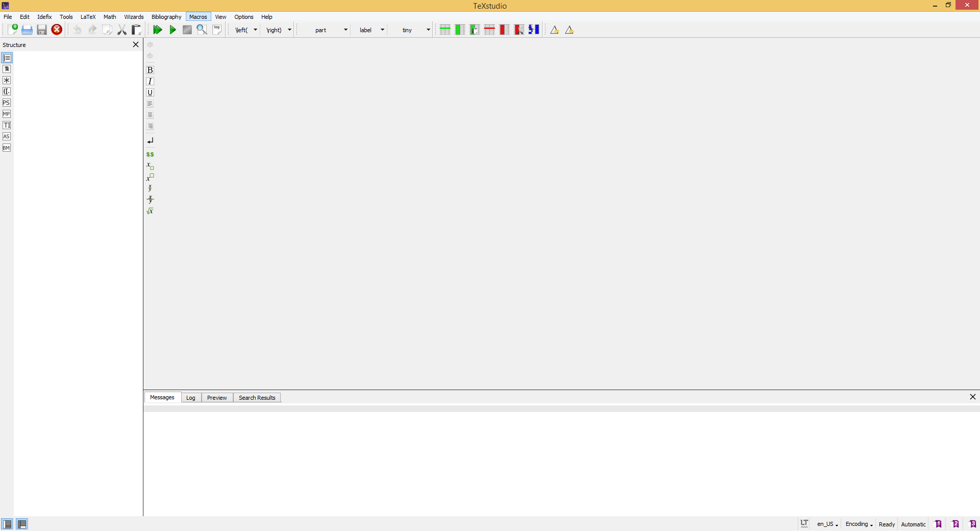980x531 pixels.
Task: Toggle italic formatting
Action: (x=150, y=81)
